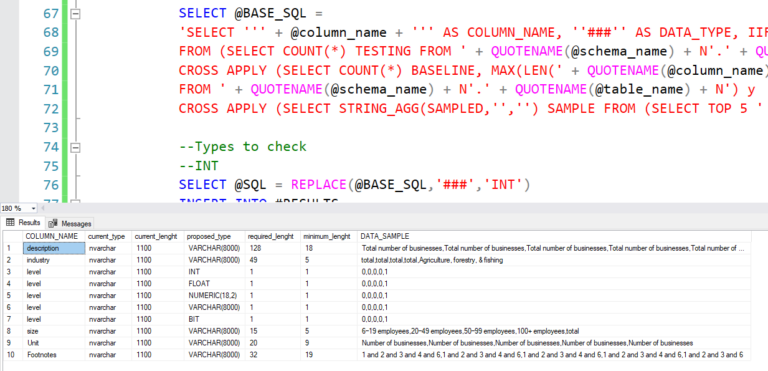This screenshot has height=371, width=768.
Task: Select the description cell in row 1
Action: coord(54,248)
